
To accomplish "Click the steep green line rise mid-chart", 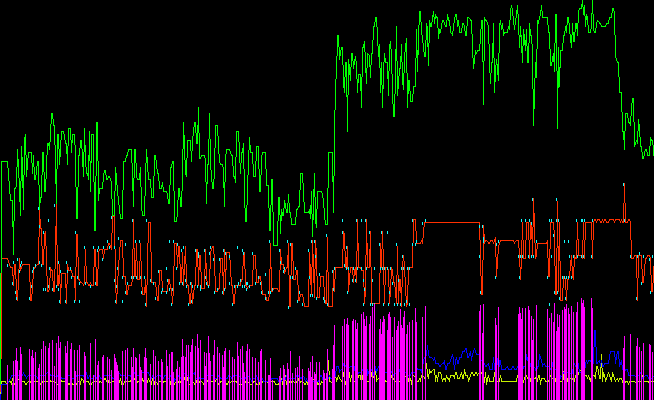I will click(334, 120).
